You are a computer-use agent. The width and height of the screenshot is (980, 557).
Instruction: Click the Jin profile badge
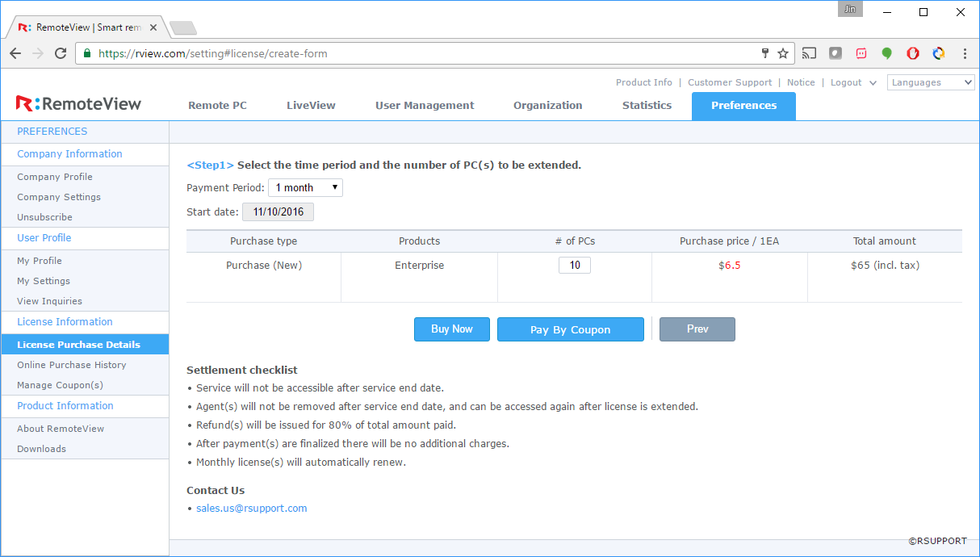(x=850, y=9)
